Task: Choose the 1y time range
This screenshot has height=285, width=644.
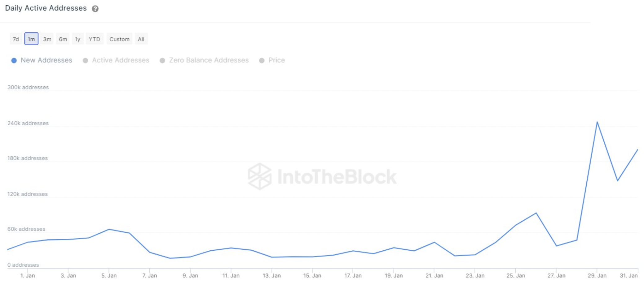Action: (77, 39)
